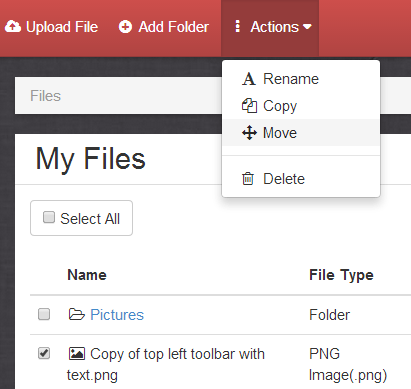Image resolution: width=411 pixels, height=389 pixels.
Task: Click the Move arrows icon
Action: [249, 133]
